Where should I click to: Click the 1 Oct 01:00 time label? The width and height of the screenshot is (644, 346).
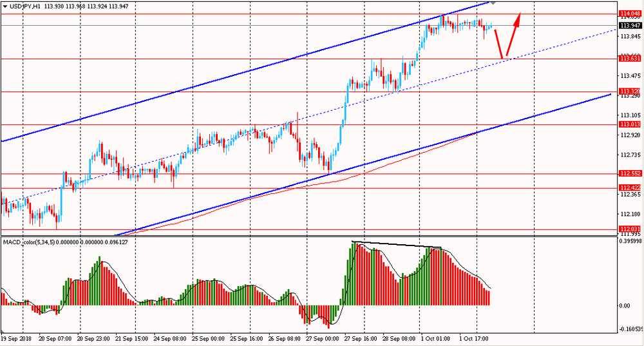pos(435,339)
